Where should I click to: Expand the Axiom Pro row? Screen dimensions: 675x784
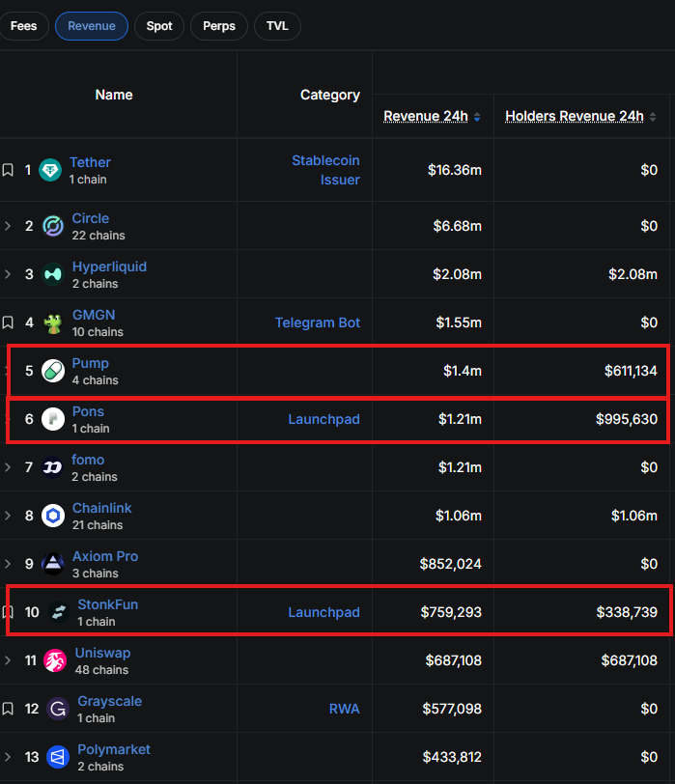pos(8,564)
